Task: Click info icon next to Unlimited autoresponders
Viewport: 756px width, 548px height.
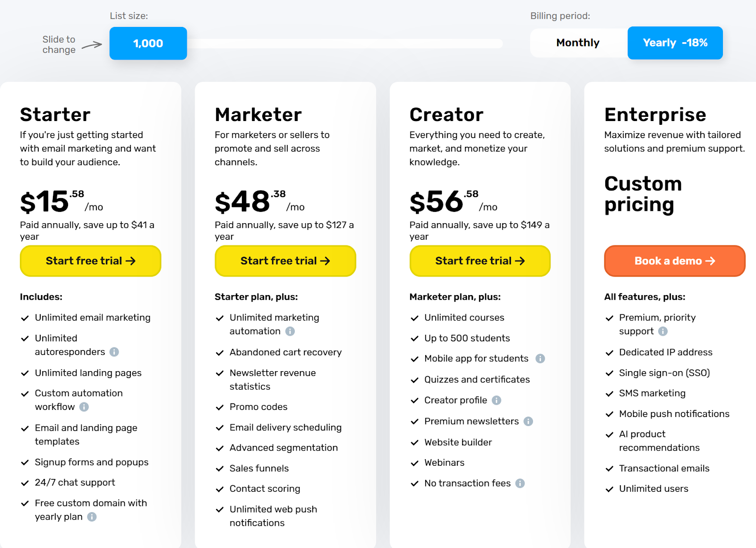Action: tap(115, 352)
